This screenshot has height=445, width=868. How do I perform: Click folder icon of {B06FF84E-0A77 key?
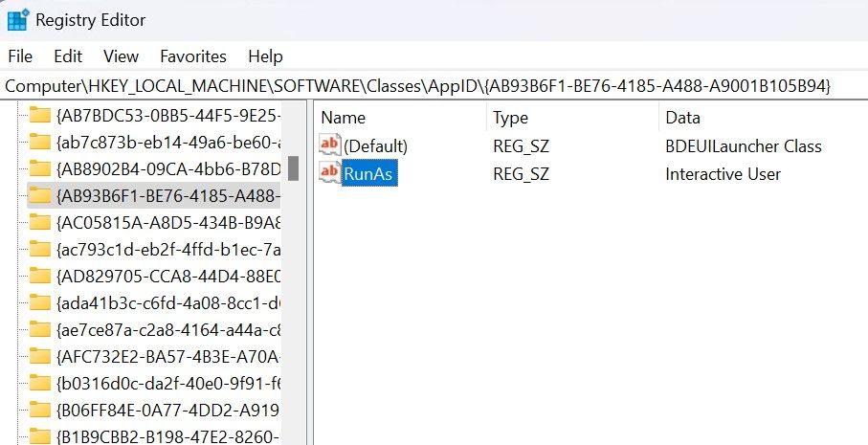tap(39, 411)
